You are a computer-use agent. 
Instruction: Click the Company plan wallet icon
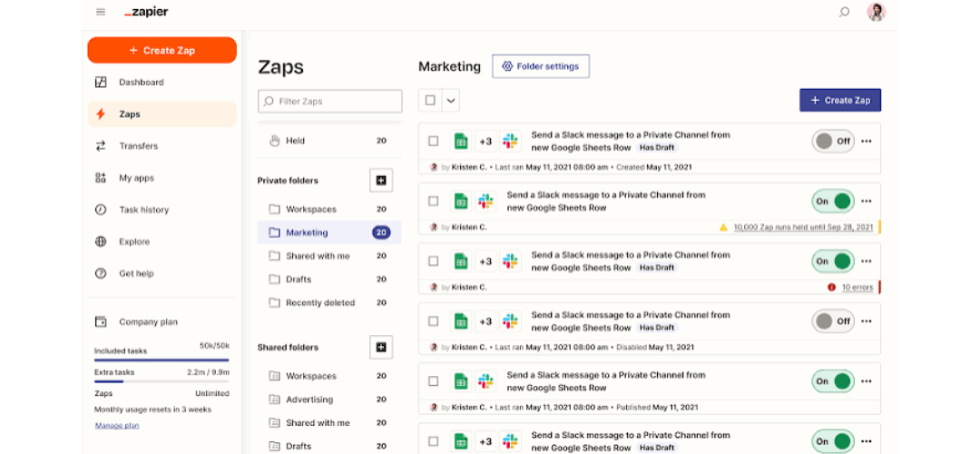(x=101, y=322)
